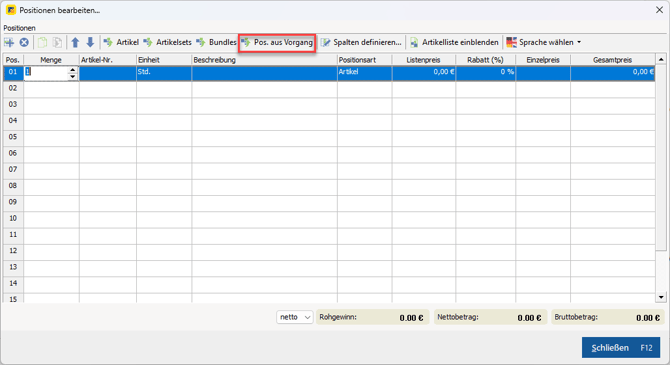Select row header 07

tap(13, 170)
